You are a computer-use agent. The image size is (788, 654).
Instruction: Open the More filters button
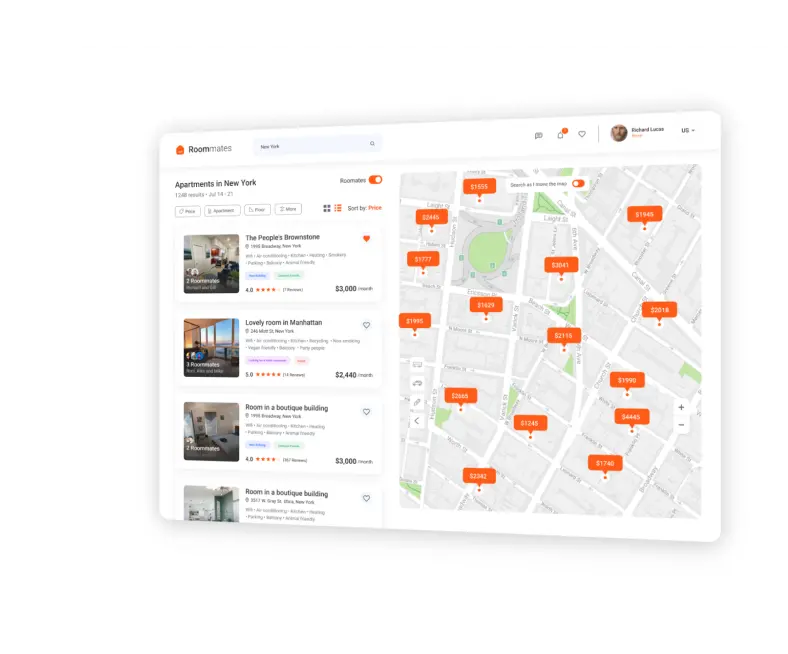point(288,209)
